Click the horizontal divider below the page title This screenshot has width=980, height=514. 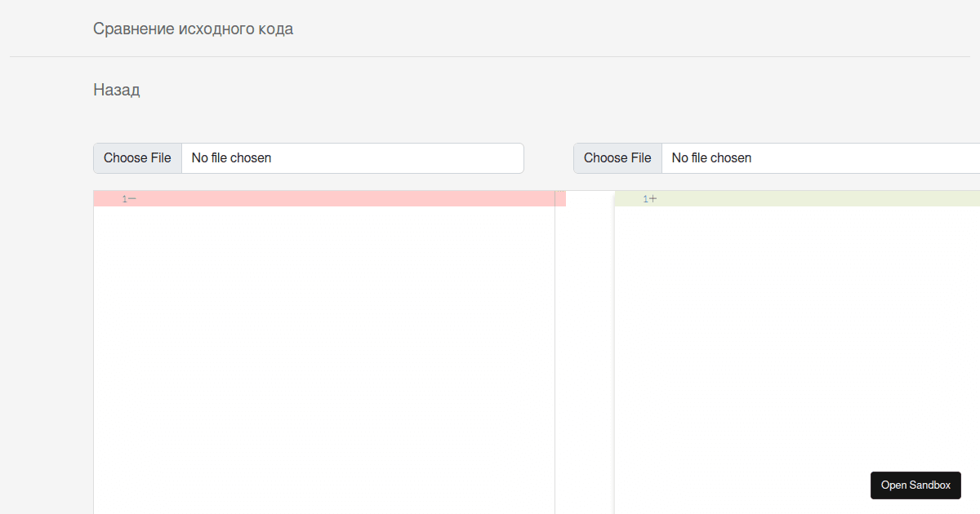pos(490,57)
